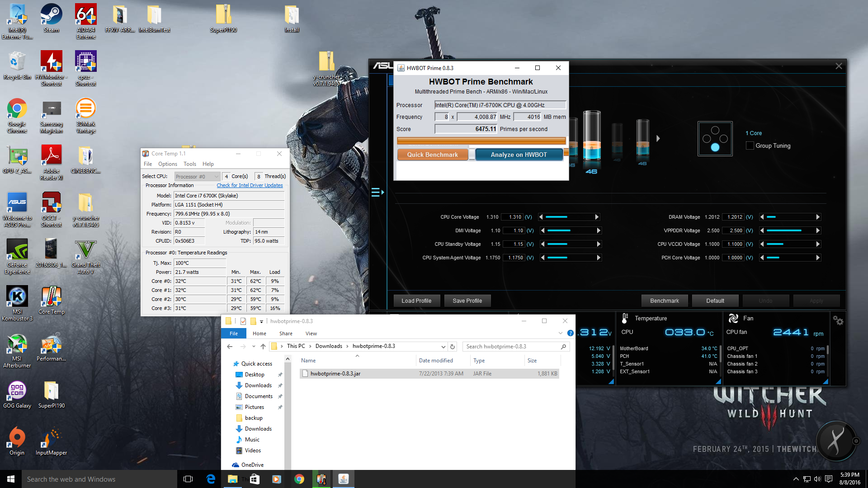The width and height of the screenshot is (868, 488).
Task: Click Save Profile button
Action: [467, 301]
